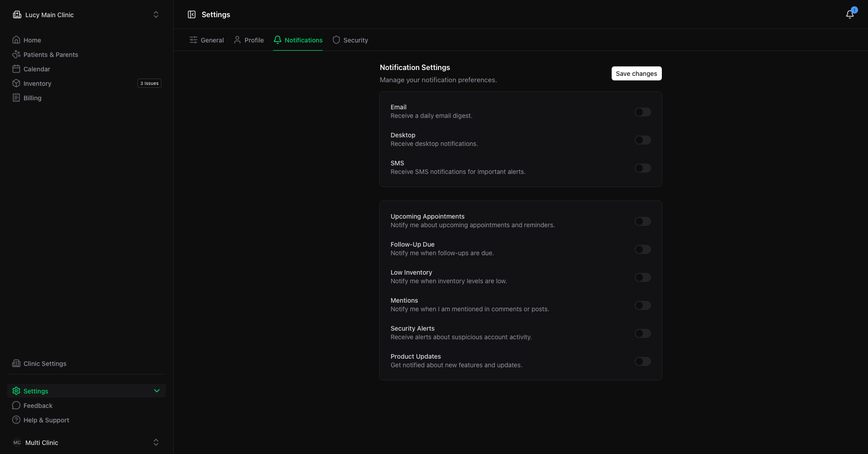Expand the Multi Clinic account menu
Viewport: 868px width, 454px height.
click(x=86, y=442)
